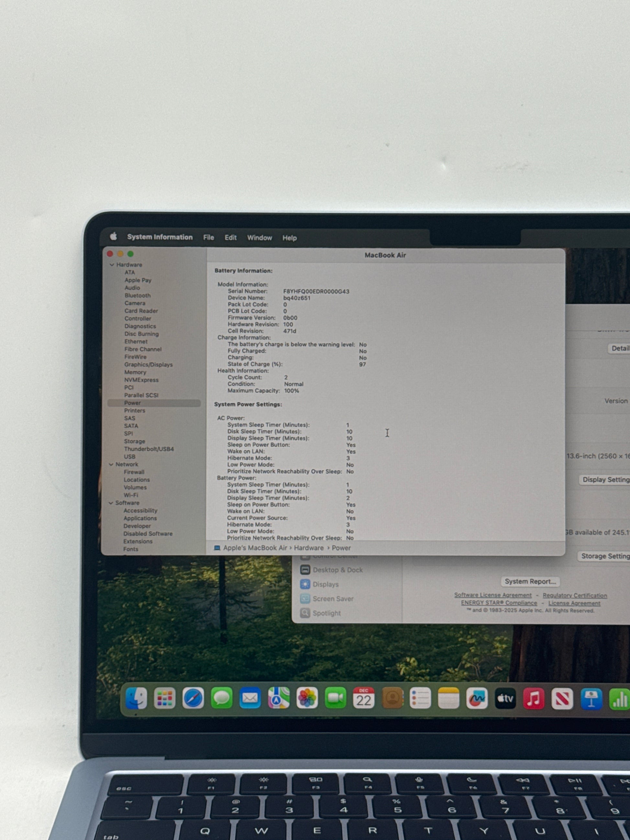The image size is (630, 840).
Task: Select Bluetooth in Hardware list
Action: [138, 296]
